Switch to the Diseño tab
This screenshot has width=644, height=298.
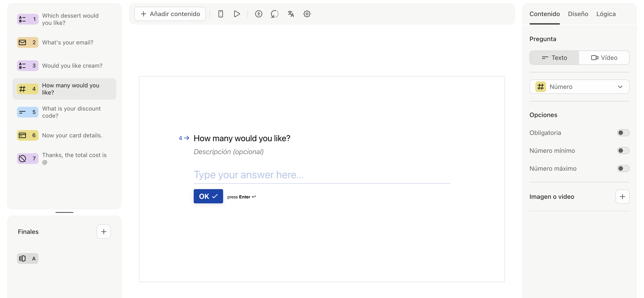[x=578, y=14]
